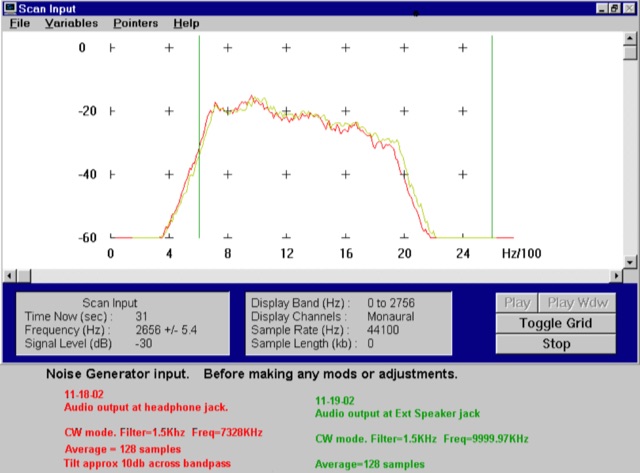The image size is (640, 473).
Task: Stop the scan with the Stop button
Action: 556,344
